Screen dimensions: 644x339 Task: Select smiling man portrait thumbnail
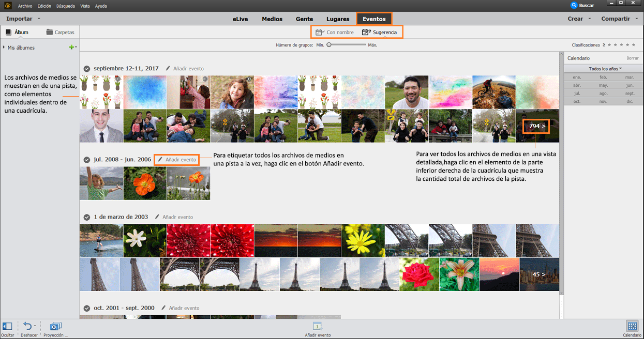point(407,93)
